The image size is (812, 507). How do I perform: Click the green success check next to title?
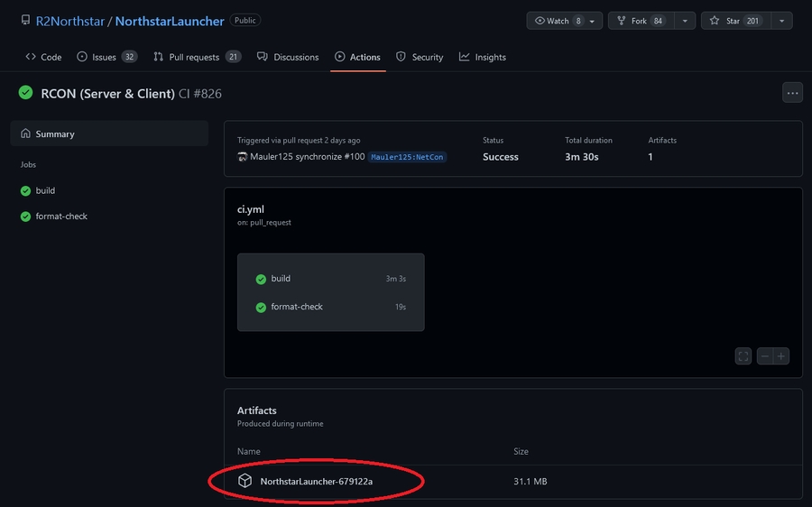[x=25, y=93]
